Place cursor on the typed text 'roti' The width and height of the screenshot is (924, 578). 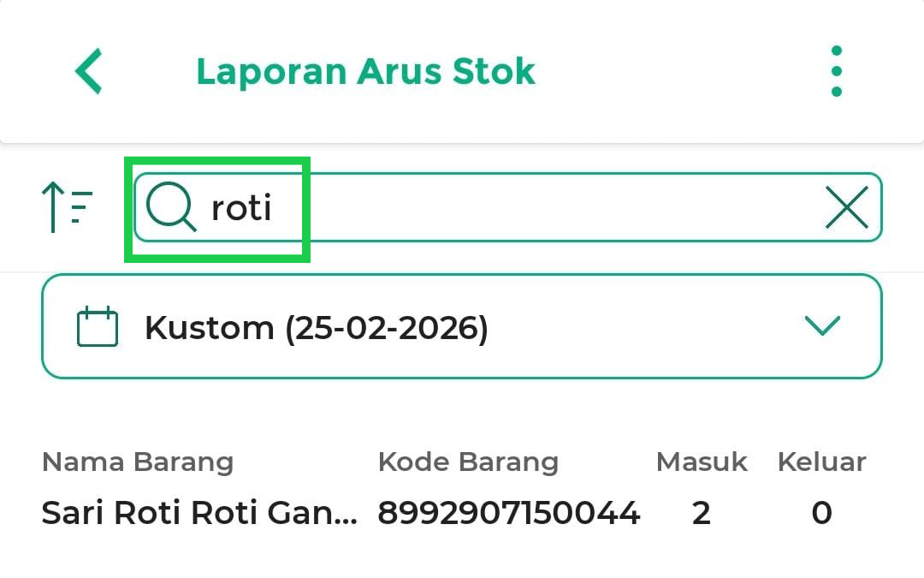click(241, 208)
